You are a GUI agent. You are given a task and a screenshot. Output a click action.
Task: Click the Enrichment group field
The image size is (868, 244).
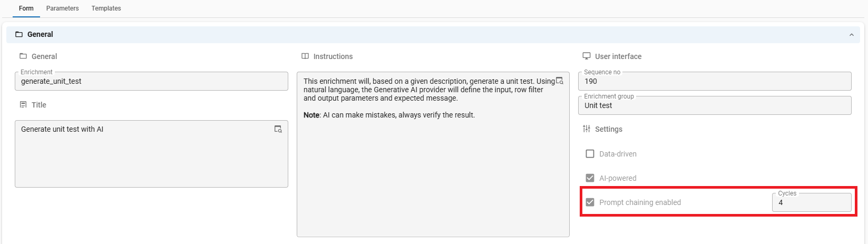coord(715,105)
